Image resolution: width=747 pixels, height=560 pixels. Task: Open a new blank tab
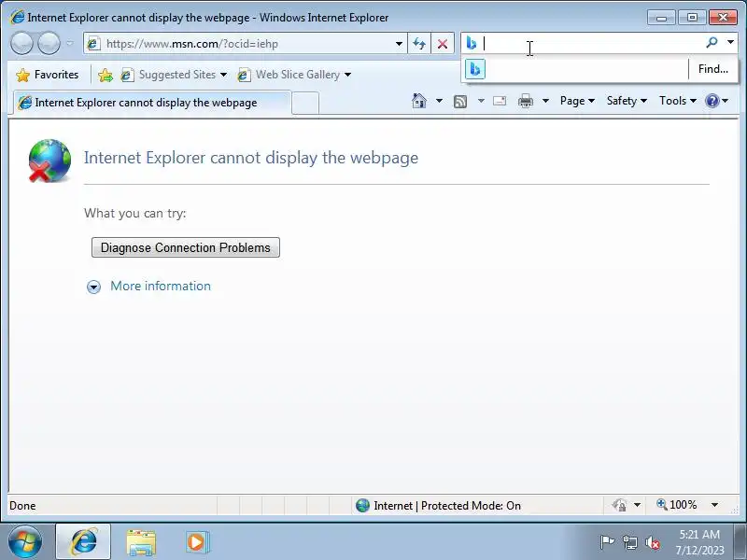[305, 104]
